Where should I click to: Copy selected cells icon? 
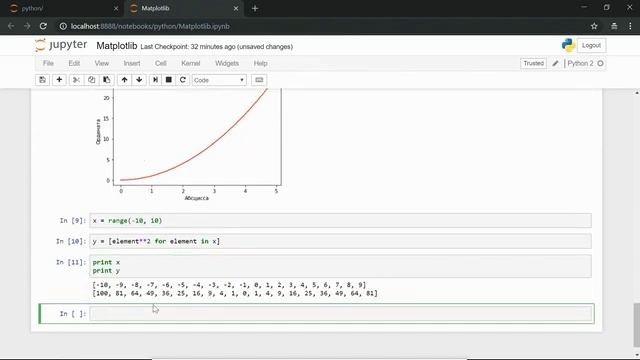point(91,80)
